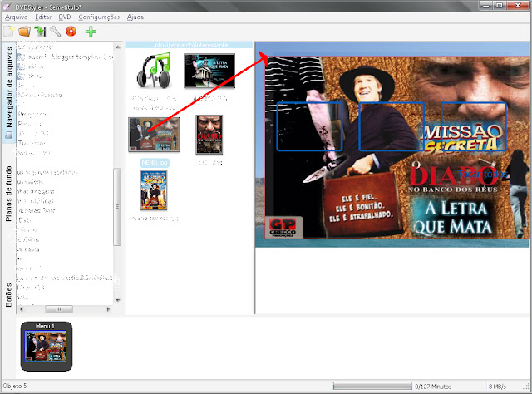Screen dimensions: 532x394
Task: Click the folder tree vertical scrollbar thumb
Action: 117,206
